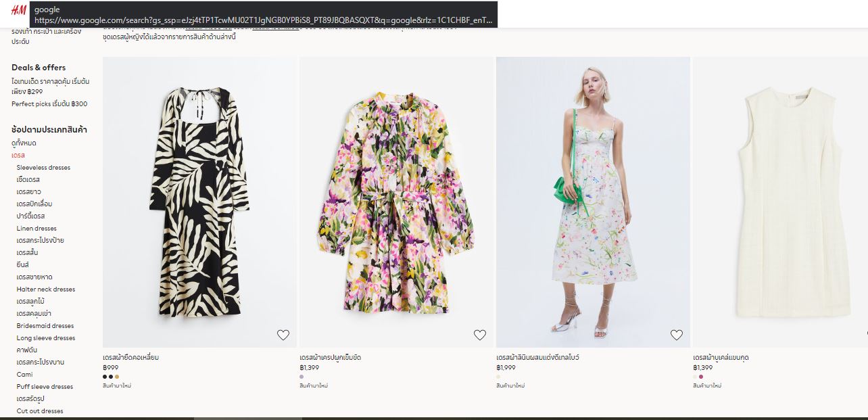Select Bridesmaid dresses category
Screen dimensions: 868x420
click(45, 326)
